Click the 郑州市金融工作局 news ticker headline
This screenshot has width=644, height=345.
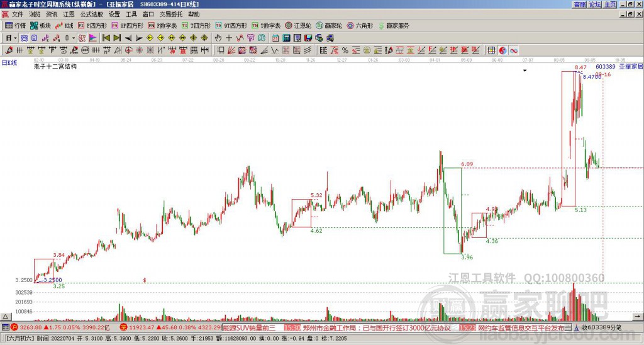377,328
